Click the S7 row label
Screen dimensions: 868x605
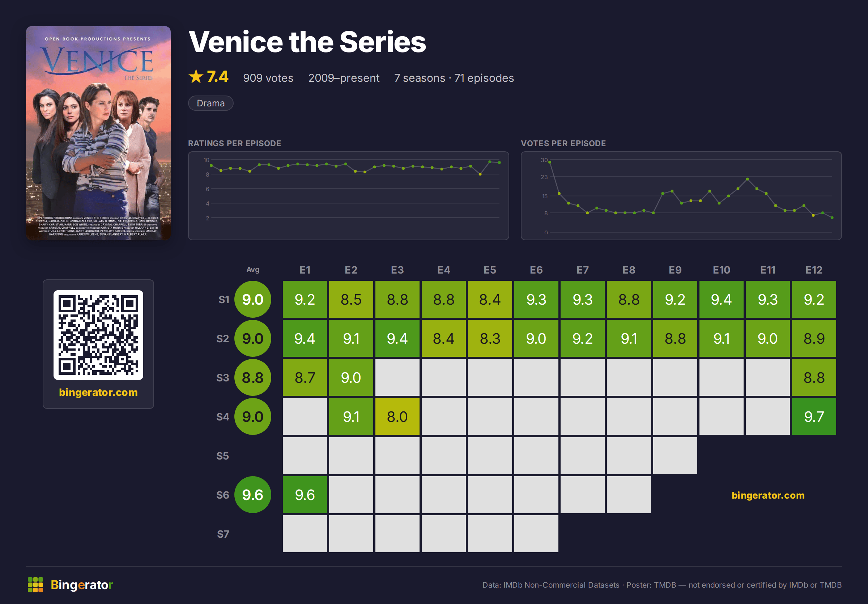pyautogui.click(x=223, y=534)
